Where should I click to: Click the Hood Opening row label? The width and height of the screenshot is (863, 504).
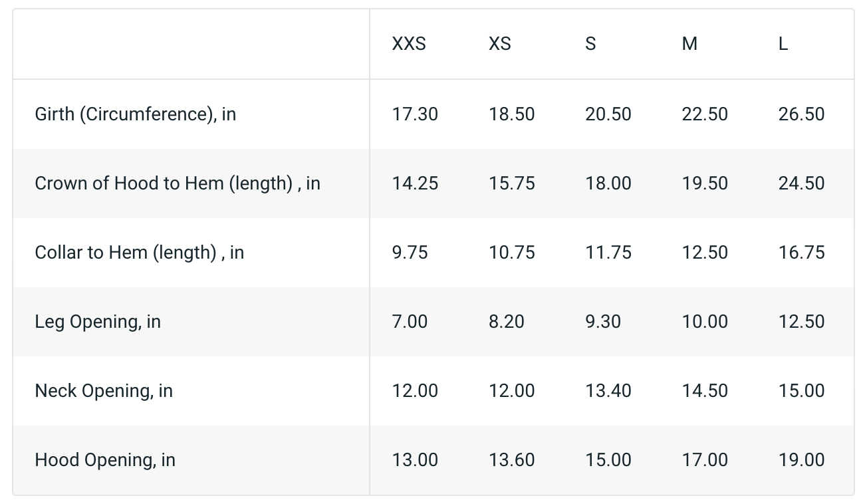pos(105,460)
